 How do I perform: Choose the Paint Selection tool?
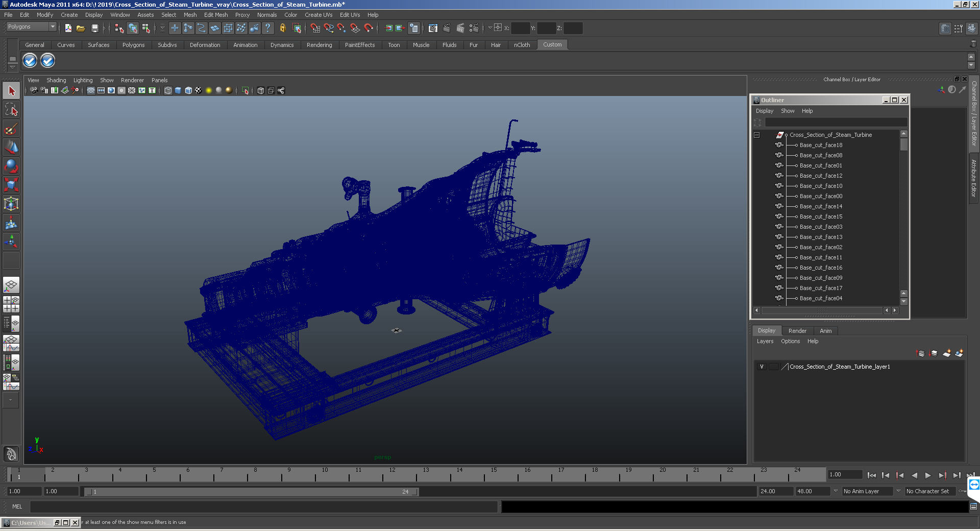pyautogui.click(x=11, y=128)
